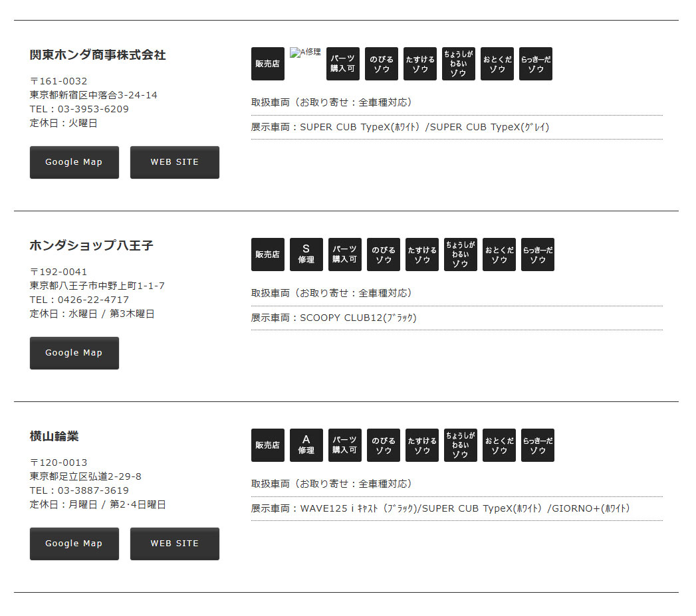
Task: Click phone number 03-3953-6209
Action: (x=93, y=109)
